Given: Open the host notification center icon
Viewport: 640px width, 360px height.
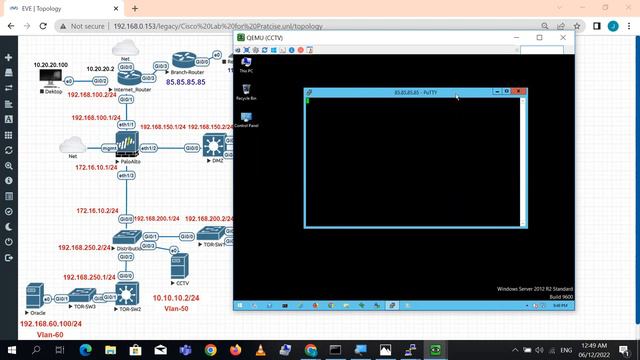Looking at the screenshot, I should (x=624, y=350).
